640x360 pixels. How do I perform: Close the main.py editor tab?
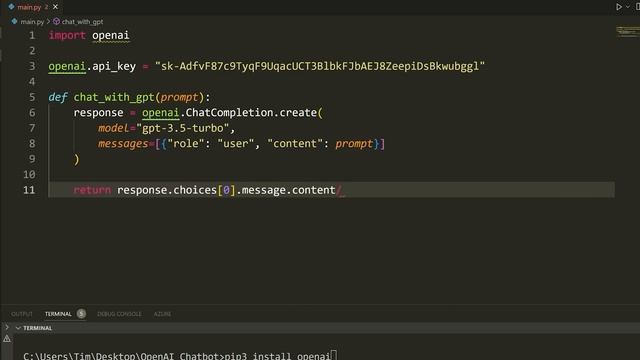[x=56, y=7]
